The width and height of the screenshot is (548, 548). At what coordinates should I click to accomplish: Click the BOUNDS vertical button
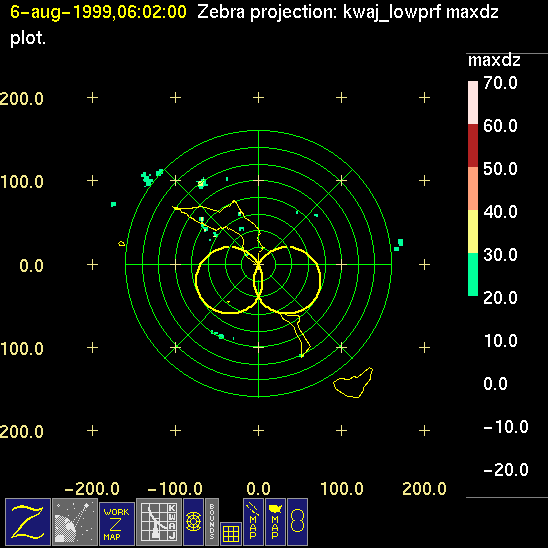pos(212,522)
